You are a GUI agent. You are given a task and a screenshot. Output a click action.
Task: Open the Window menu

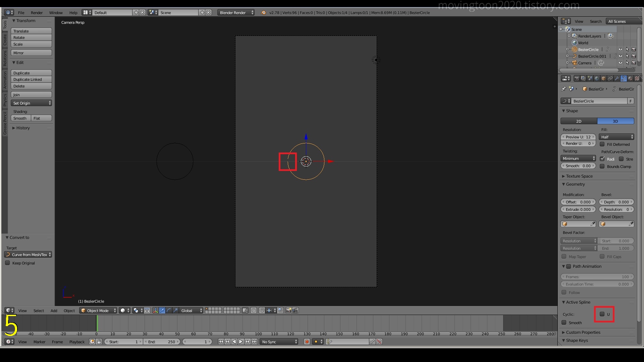tap(56, 13)
